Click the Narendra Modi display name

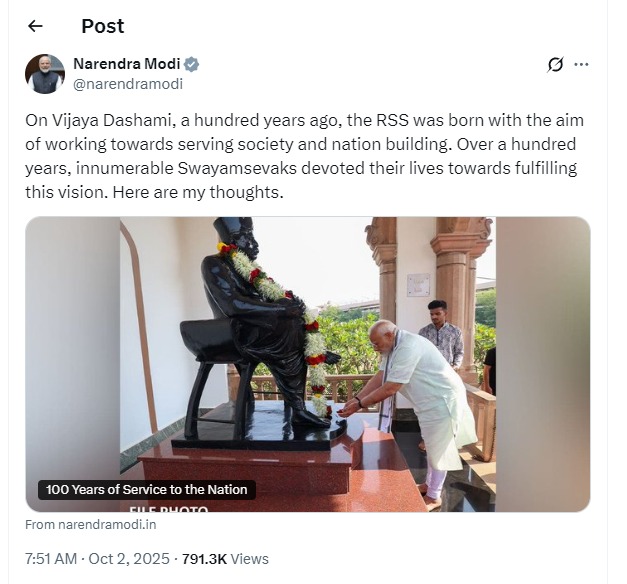pyautogui.click(x=127, y=64)
